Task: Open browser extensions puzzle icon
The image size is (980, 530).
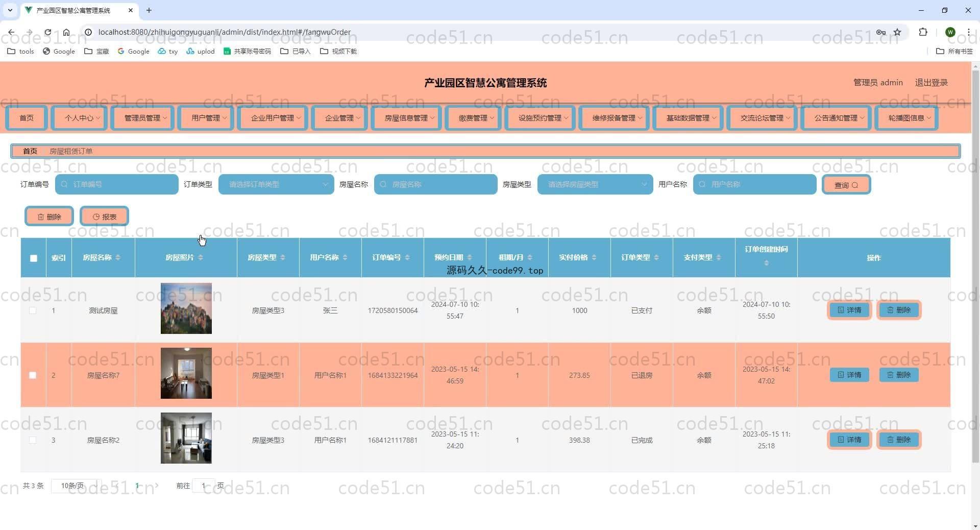Action: pos(923,32)
